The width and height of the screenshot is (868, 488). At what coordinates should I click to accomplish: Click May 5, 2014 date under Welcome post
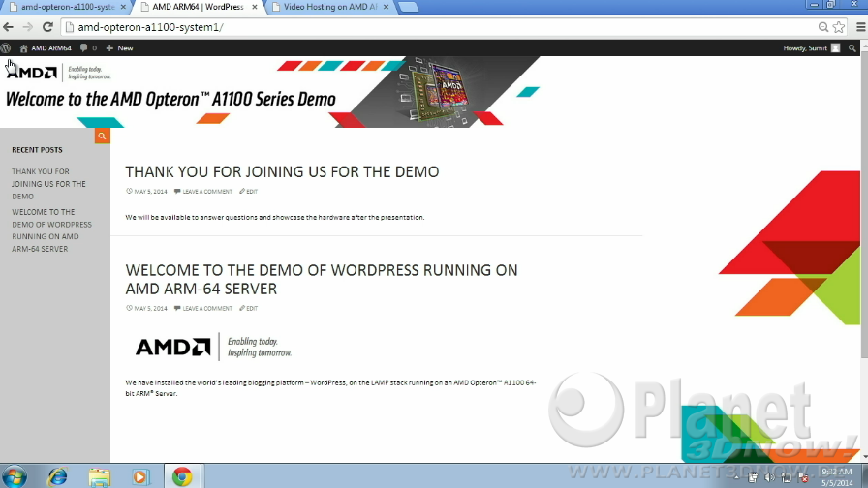point(146,308)
